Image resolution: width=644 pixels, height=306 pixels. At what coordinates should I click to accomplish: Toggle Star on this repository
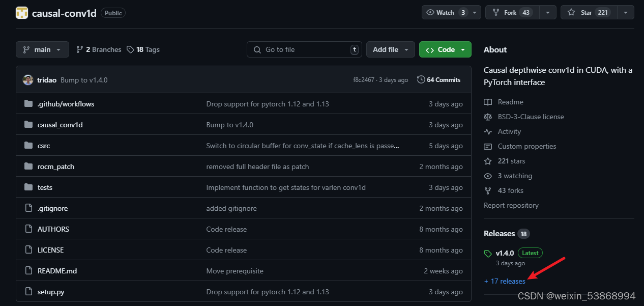[x=589, y=13]
